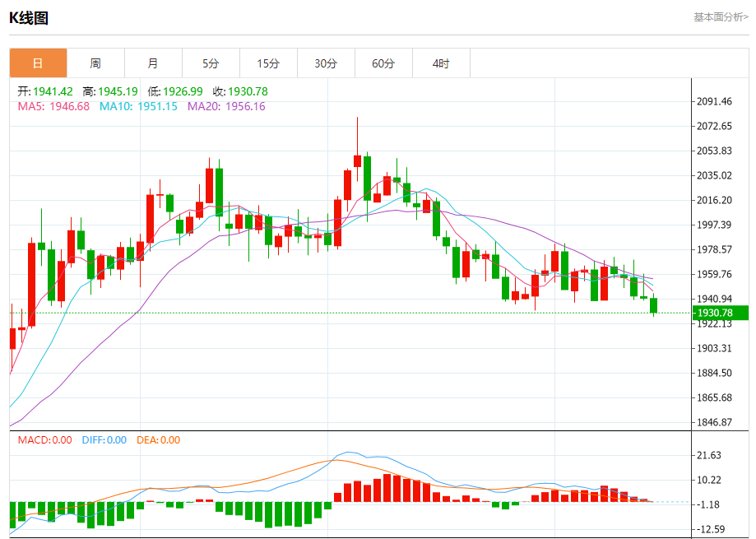Click the MA10: 1951.15 indicator label

(138, 106)
